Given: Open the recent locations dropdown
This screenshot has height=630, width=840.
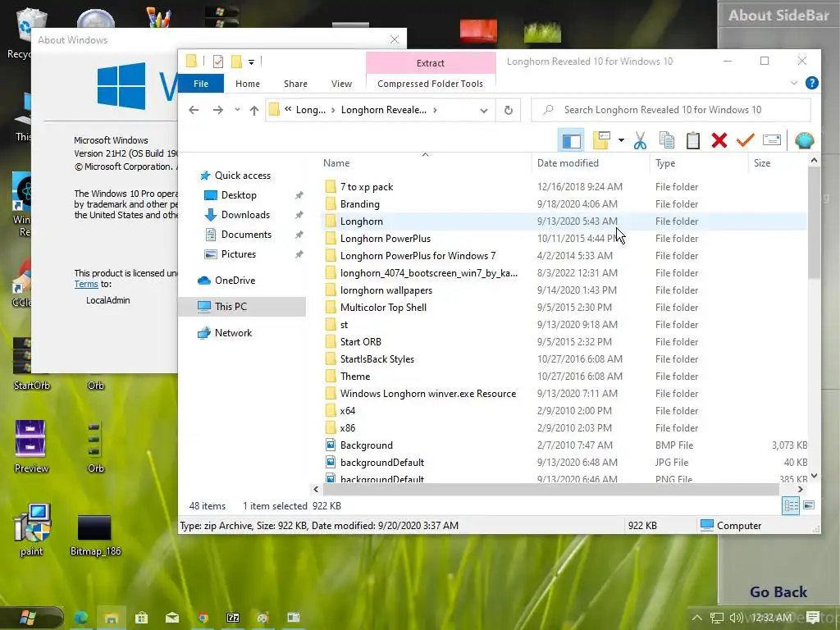Looking at the screenshot, I should tap(237, 110).
